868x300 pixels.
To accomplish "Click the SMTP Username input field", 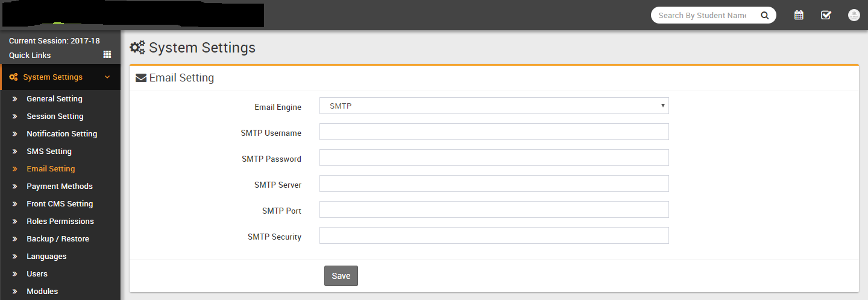I will [494, 132].
